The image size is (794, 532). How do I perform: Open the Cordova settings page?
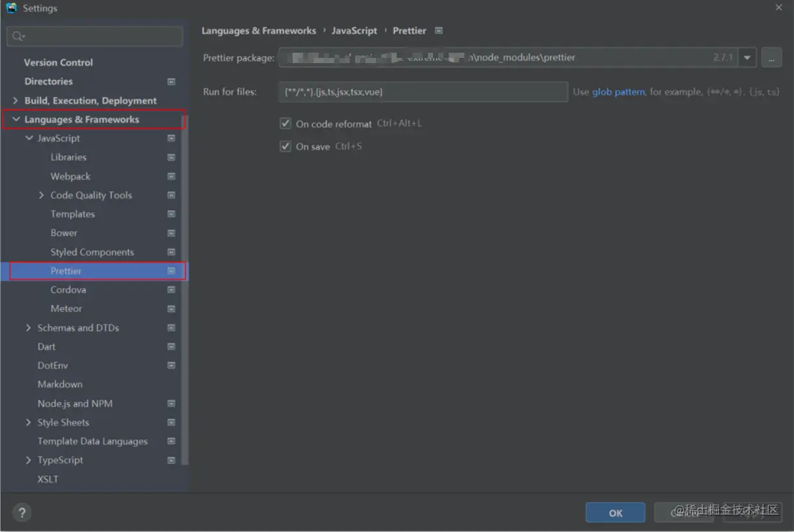tap(68, 290)
